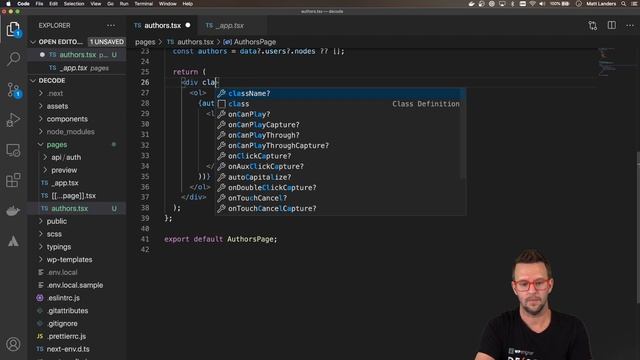Open the Terminal menu
Screen dimensions: 640x360
tap(144, 4)
